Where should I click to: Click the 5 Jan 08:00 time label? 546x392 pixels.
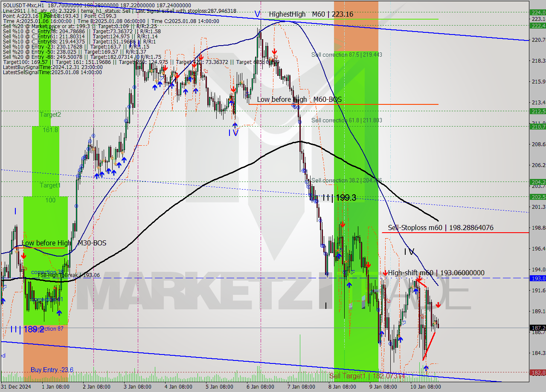coord(220,387)
